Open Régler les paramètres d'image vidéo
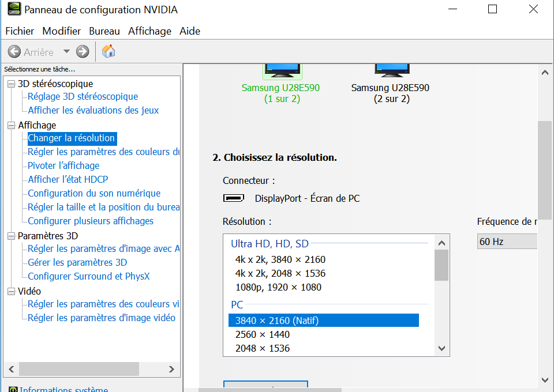 (x=102, y=318)
